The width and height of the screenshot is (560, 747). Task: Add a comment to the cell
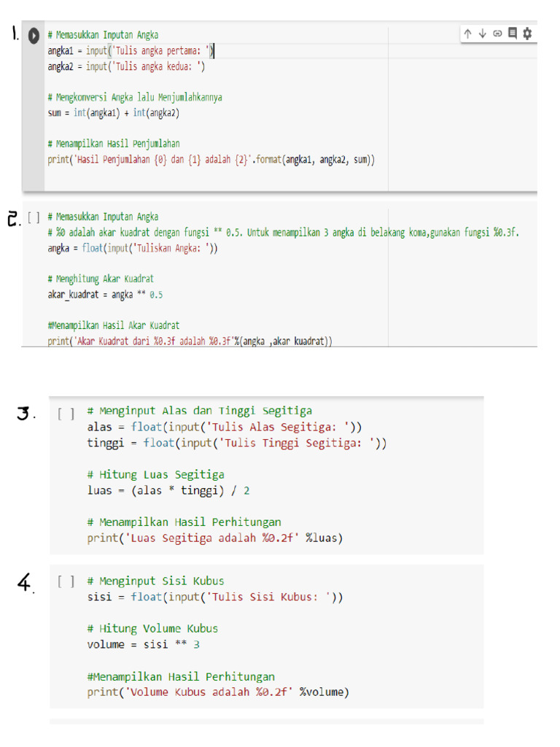point(513,34)
